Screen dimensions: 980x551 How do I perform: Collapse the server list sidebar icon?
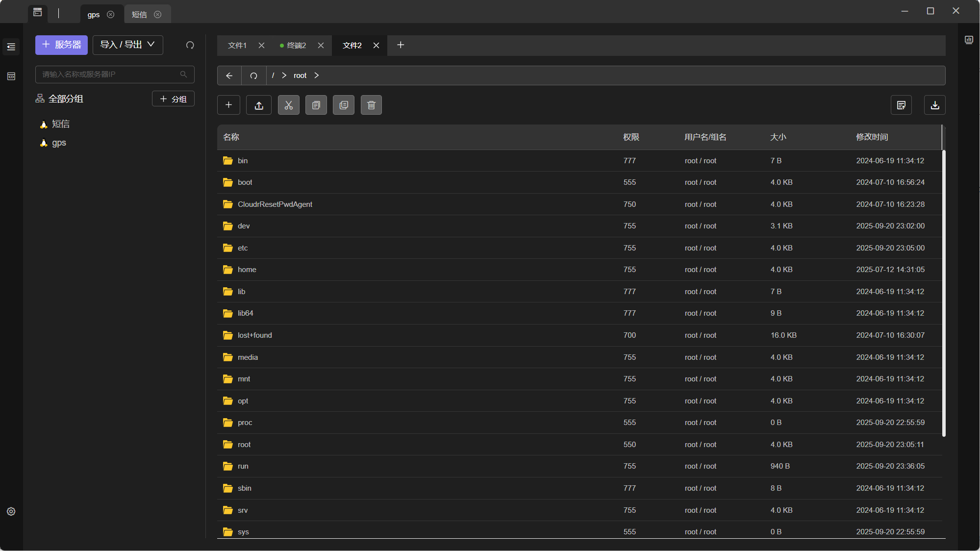(x=11, y=47)
